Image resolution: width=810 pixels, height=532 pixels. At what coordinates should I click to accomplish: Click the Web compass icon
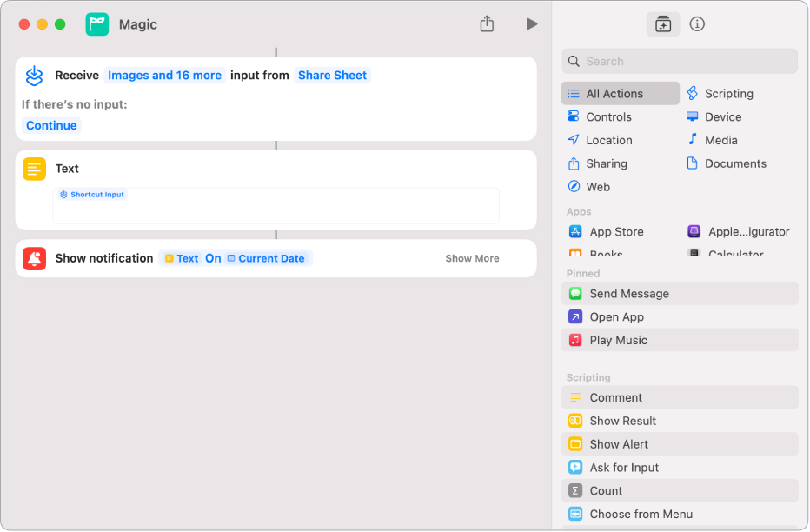[x=574, y=186]
